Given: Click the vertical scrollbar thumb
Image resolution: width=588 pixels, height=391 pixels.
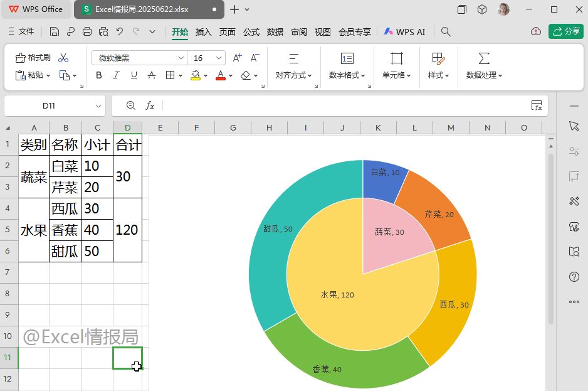Looking at the screenshot, I should tap(551, 238).
